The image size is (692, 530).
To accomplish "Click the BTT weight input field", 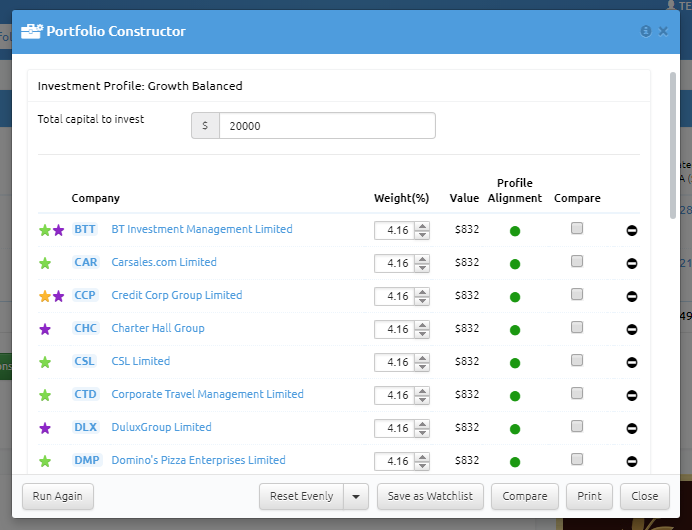I will 395,230.
